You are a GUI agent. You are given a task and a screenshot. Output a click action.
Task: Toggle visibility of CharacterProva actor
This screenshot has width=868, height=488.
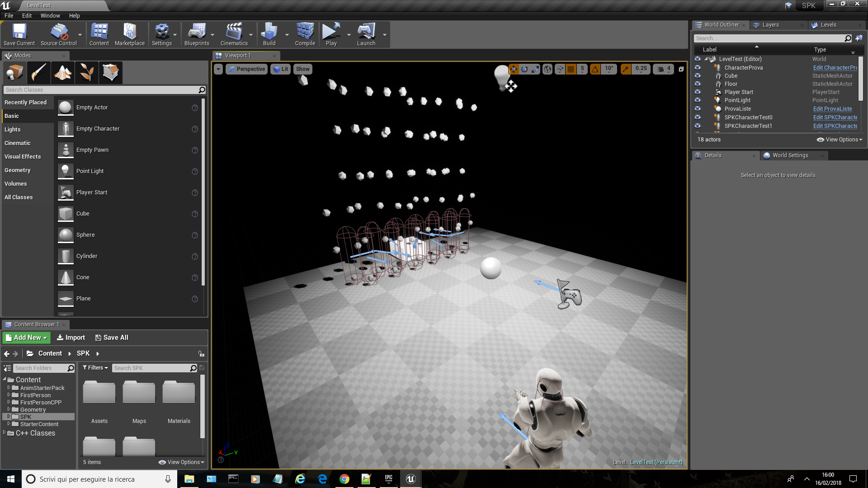coord(698,67)
